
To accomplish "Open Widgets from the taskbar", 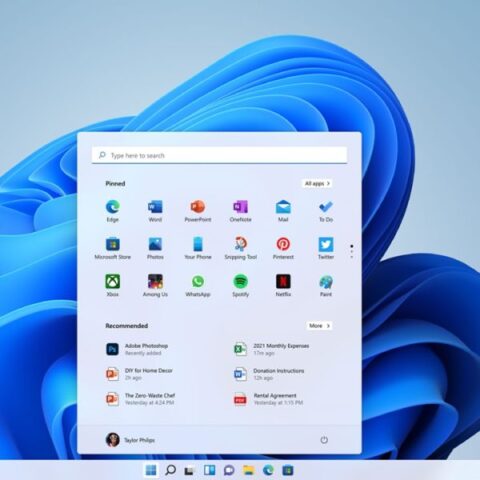I will point(209,470).
